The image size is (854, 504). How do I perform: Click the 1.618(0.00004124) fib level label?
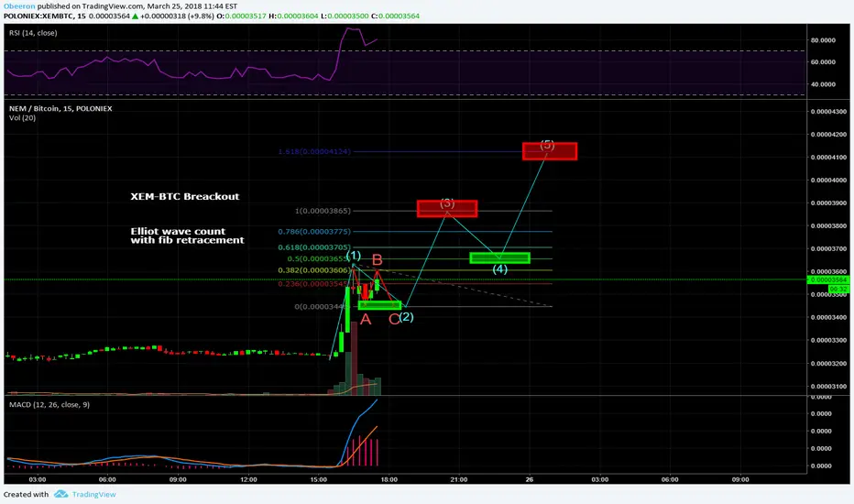tap(314, 151)
